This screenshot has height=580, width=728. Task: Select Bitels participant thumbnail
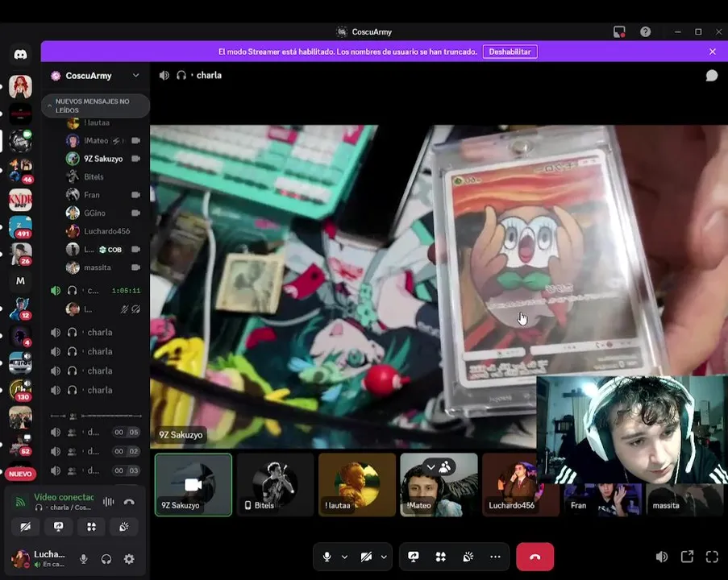coord(276,485)
